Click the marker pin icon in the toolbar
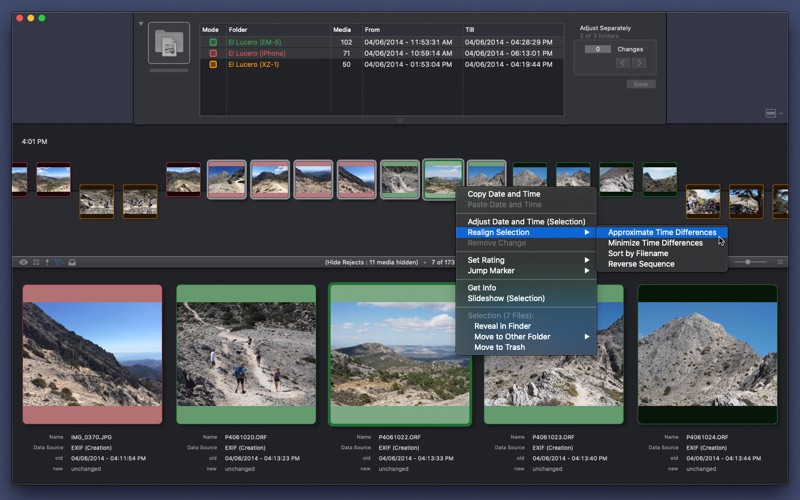 coord(47,262)
